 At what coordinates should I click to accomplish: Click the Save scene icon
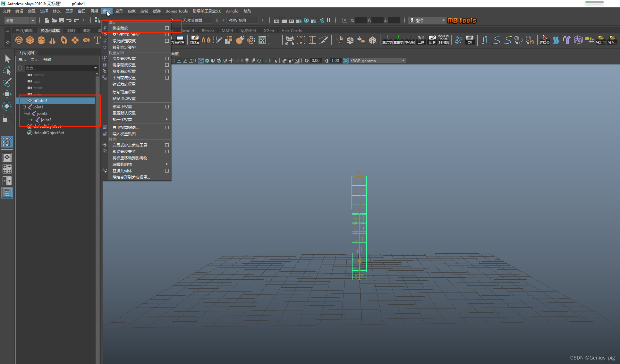[x=62, y=20]
